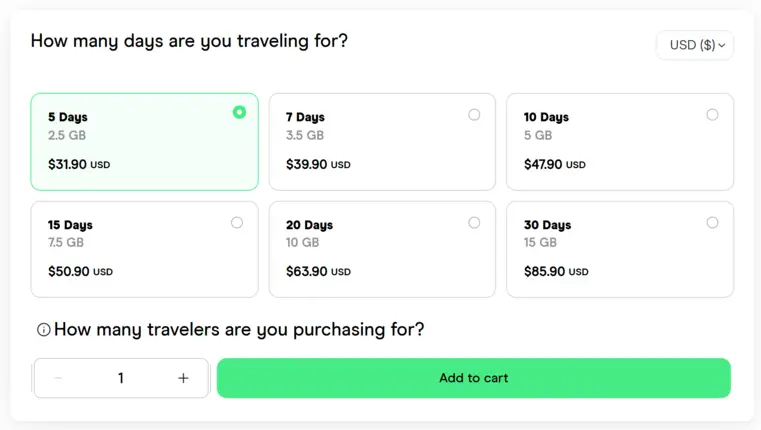The height and width of the screenshot is (430, 761).
Task: Select the 10 Days radio button
Action: (x=712, y=115)
